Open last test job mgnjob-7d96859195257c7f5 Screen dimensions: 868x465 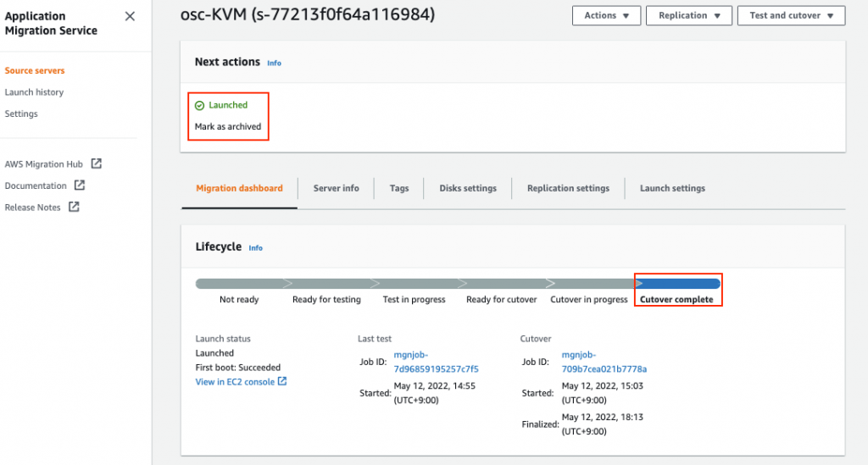[436, 362]
